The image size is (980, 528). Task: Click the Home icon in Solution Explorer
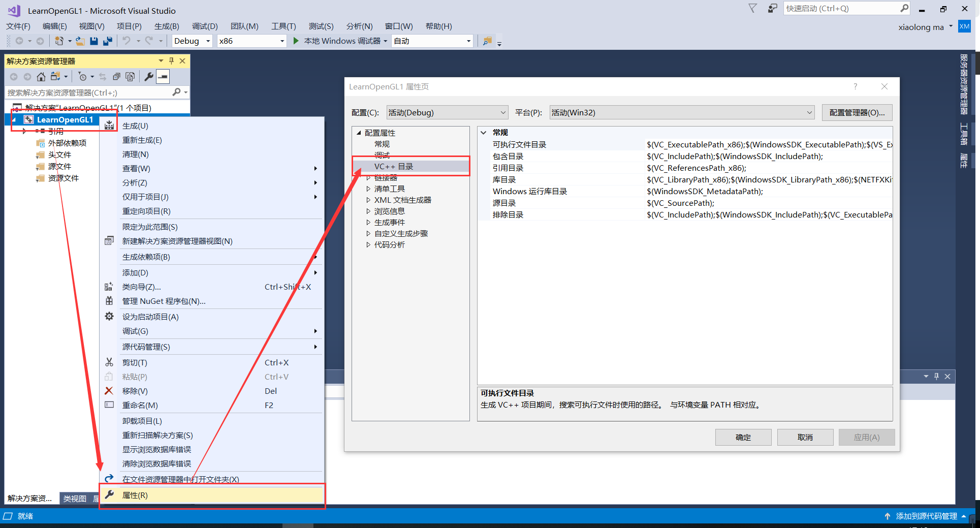(41, 77)
